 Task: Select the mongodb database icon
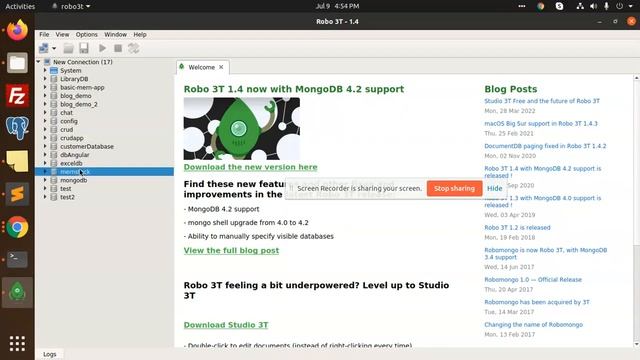click(x=53, y=180)
